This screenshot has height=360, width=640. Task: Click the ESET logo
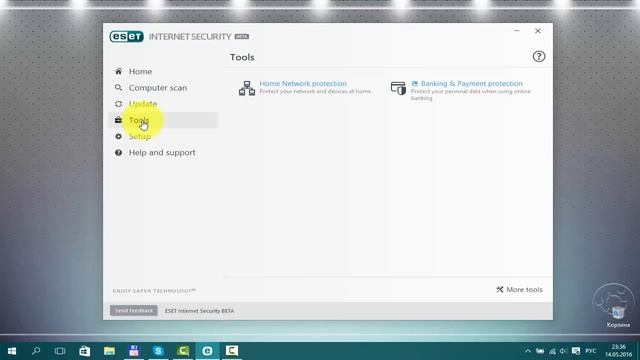(x=127, y=36)
